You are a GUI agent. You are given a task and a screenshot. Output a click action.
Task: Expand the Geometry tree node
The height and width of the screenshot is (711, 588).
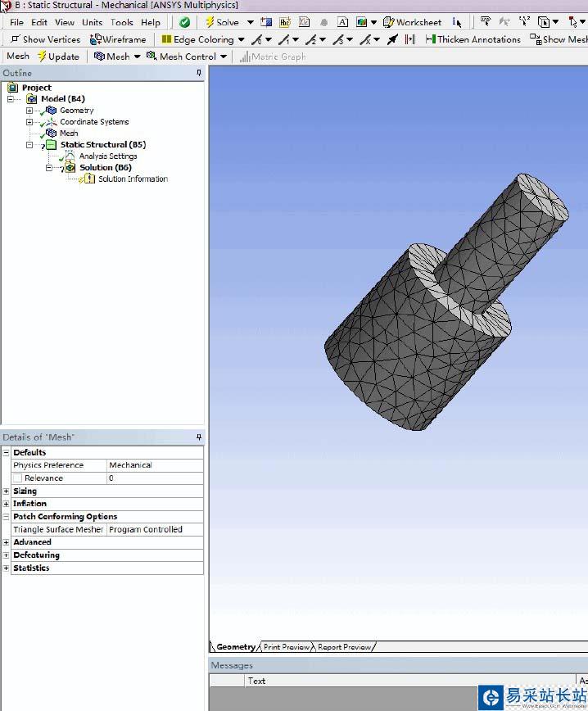coord(29,111)
